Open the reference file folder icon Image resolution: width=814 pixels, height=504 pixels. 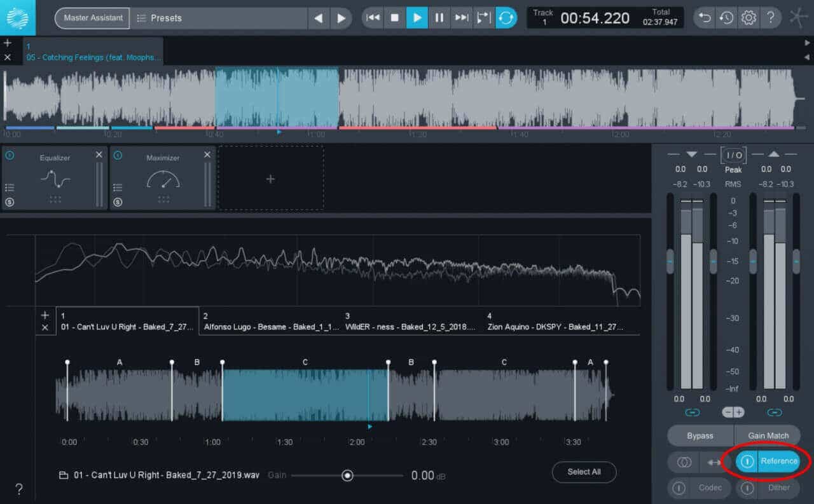point(63,475)
